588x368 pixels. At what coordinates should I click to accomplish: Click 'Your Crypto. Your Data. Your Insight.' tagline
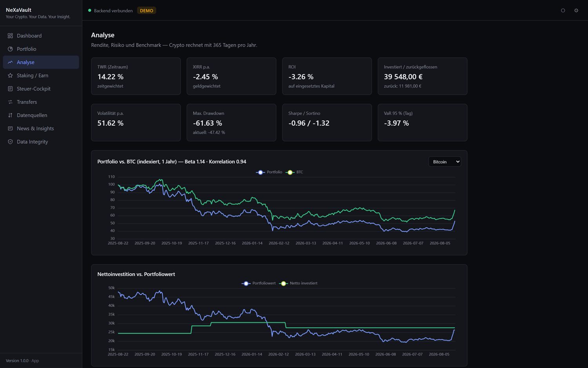point(38,17)
